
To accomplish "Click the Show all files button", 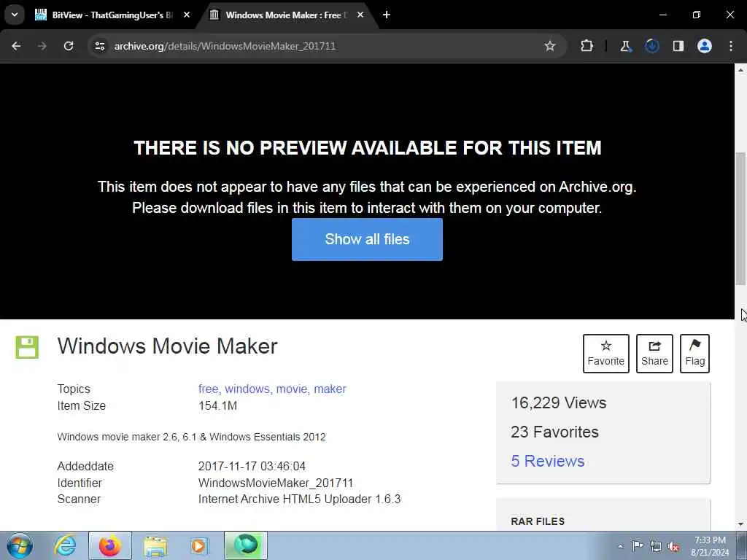I will tap(367, 239).
